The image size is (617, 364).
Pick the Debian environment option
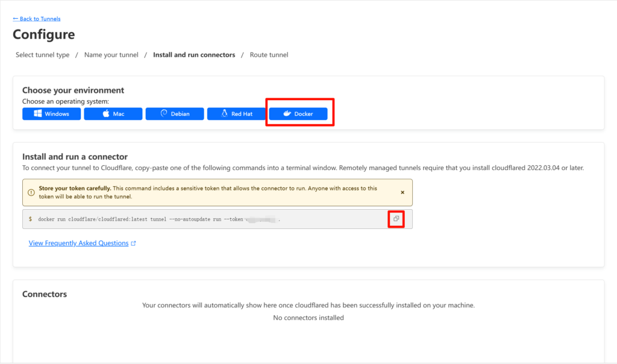[175, 114]
